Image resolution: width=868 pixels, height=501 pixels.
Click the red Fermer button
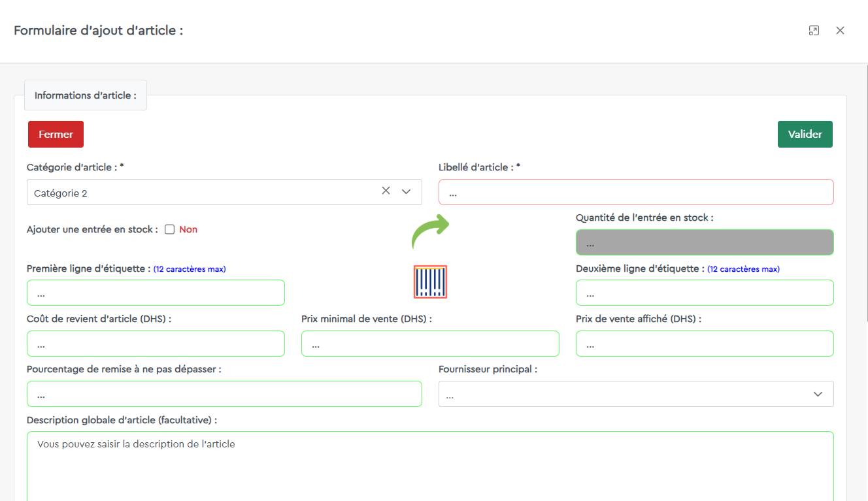point(56,134)
